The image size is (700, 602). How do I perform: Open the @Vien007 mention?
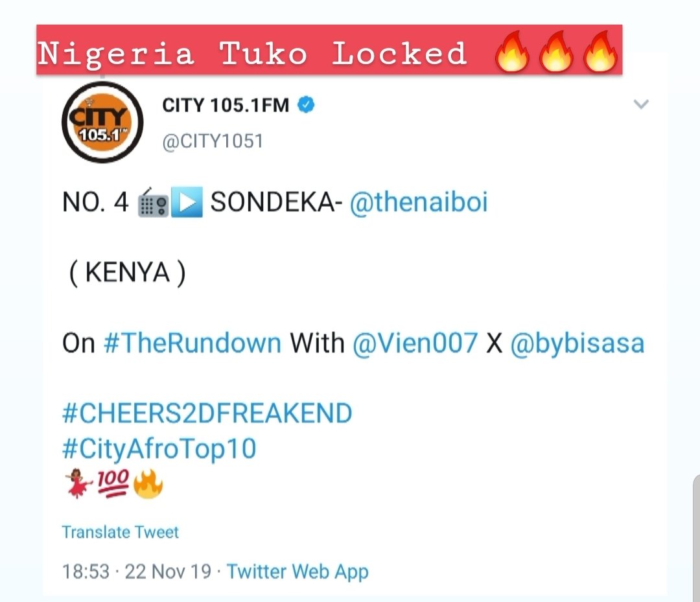click(x=415, y=343)
